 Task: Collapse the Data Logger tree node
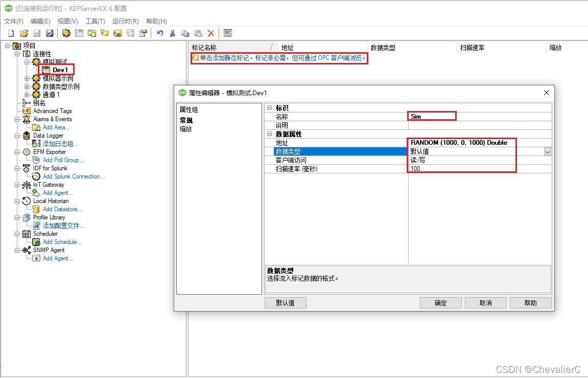coord(17,136)
